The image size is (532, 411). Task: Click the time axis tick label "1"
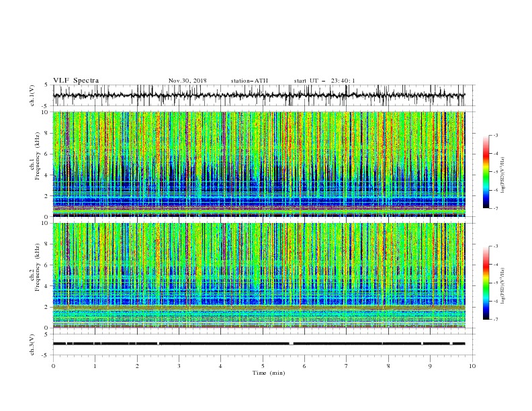click(x=95, y=366)
